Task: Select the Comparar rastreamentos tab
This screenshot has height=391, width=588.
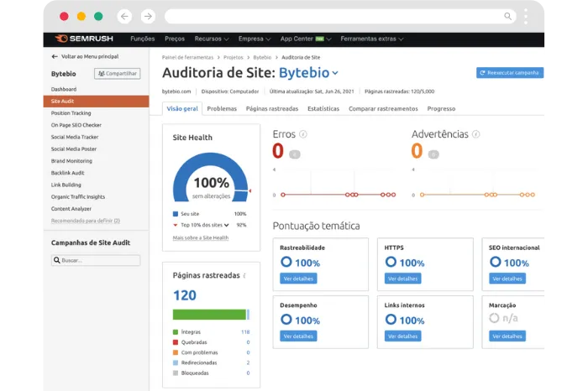Action: point(383,108)
